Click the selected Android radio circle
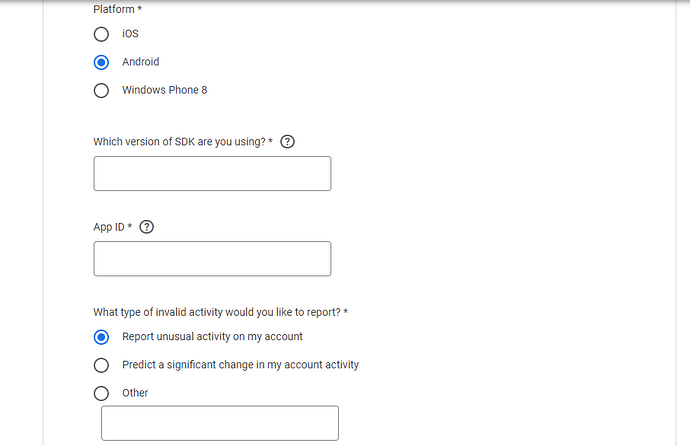The width and height of the screenshot is (690, 446). pos(101,62)
